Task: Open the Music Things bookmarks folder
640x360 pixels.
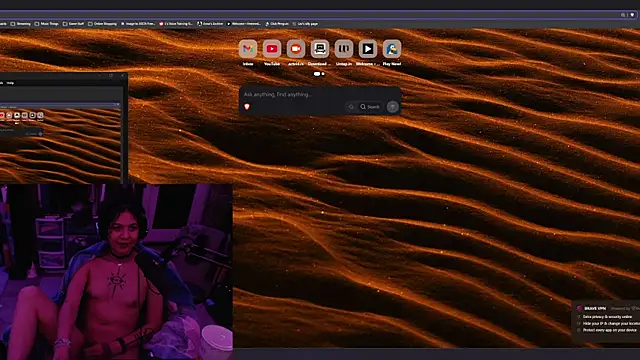Action: 47,24
